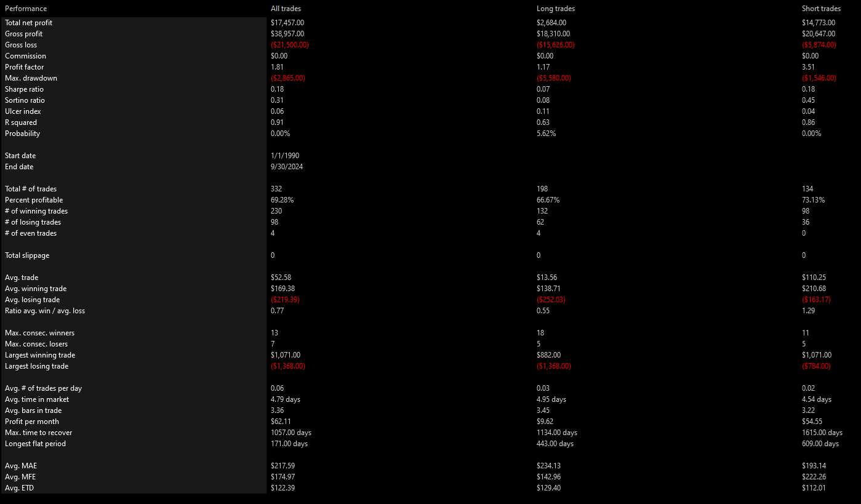Select the R squared row label
This screenshot has height=504, width=861.
click(21, 122)
